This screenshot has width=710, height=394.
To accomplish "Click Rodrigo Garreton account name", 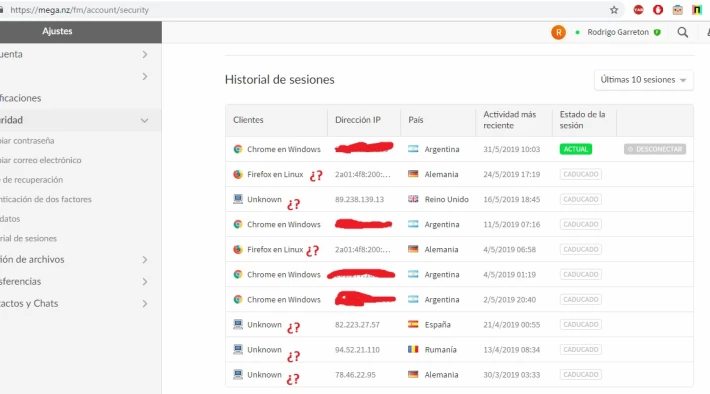I will click(618, 32).
